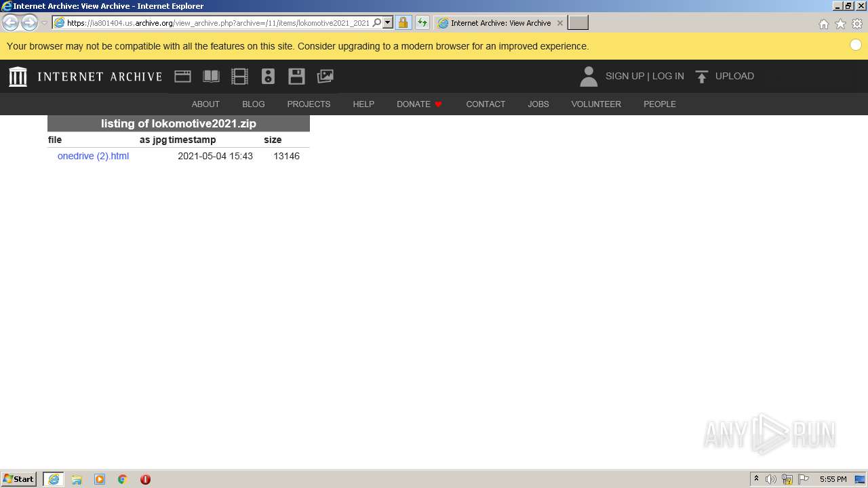The image size is (868, 488).
Task: Click the 5:55 PM system clock
Action: point(833,479)
